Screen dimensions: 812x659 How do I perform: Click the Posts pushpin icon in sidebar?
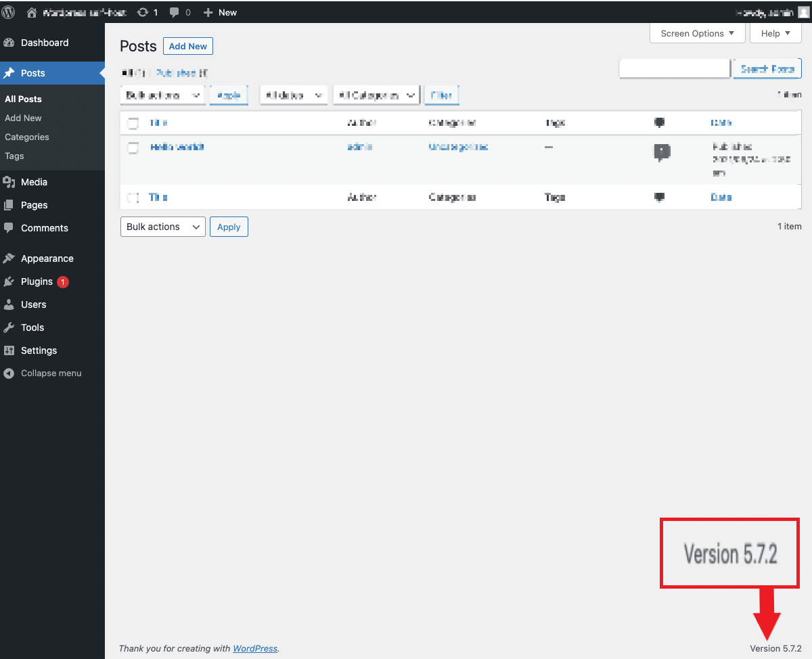(x=9, y=73)
